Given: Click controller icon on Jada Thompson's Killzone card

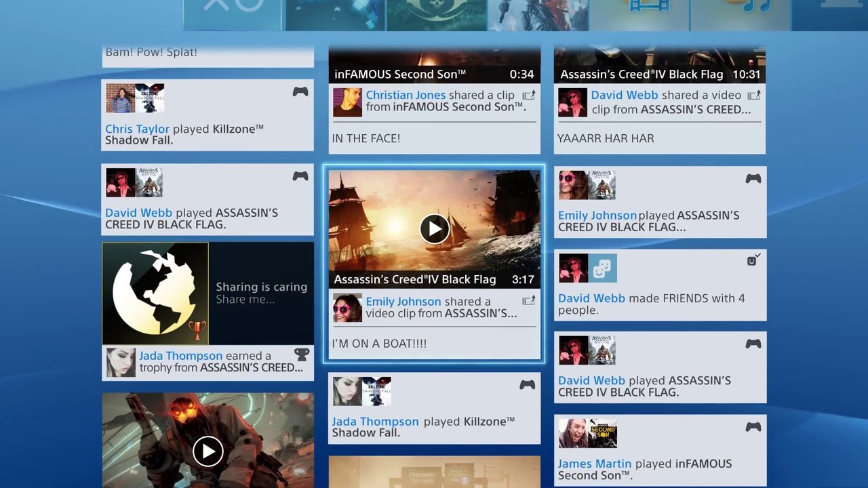Looking at the screenshot, I should [527, 384].
